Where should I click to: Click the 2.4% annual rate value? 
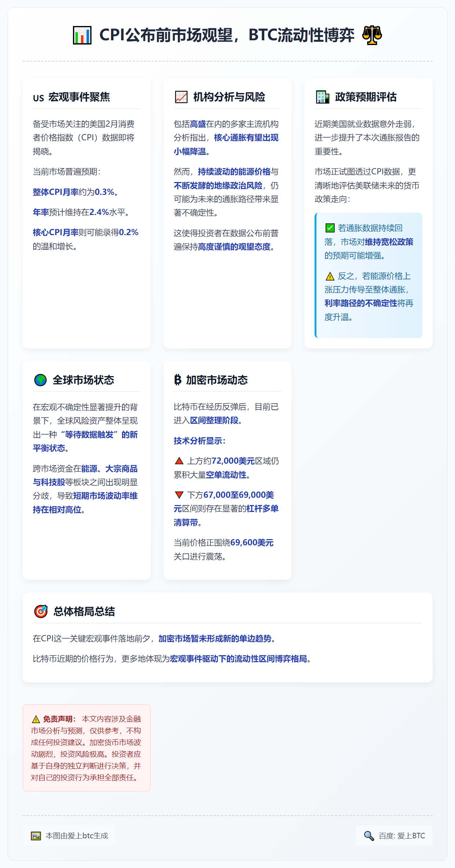click(99, 212)
